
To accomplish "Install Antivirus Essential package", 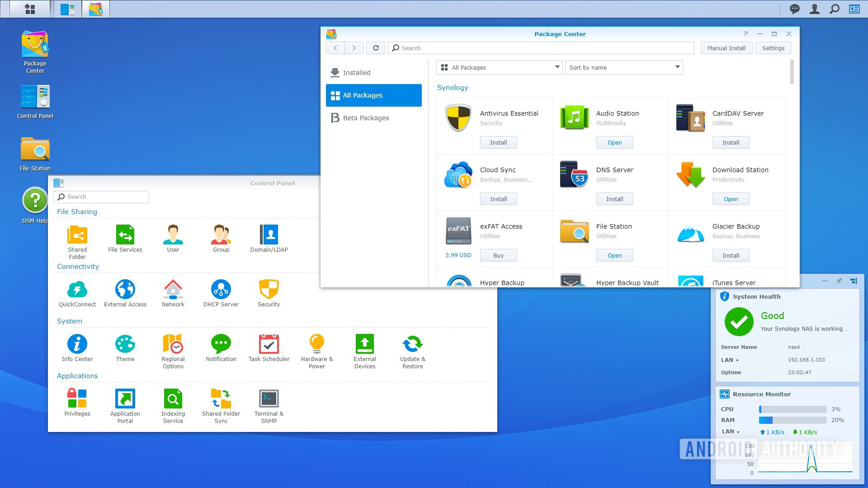I will [498, 142].
